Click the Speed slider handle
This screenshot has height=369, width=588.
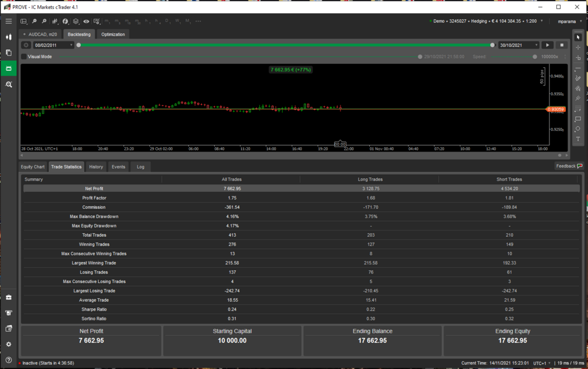pos(535,57)
